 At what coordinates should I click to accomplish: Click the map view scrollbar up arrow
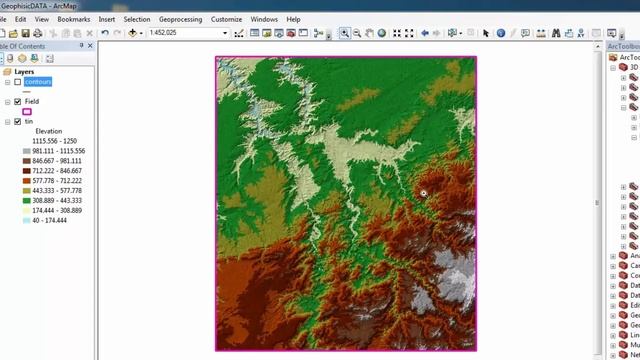pyautogui.click(x=598, y=46)
